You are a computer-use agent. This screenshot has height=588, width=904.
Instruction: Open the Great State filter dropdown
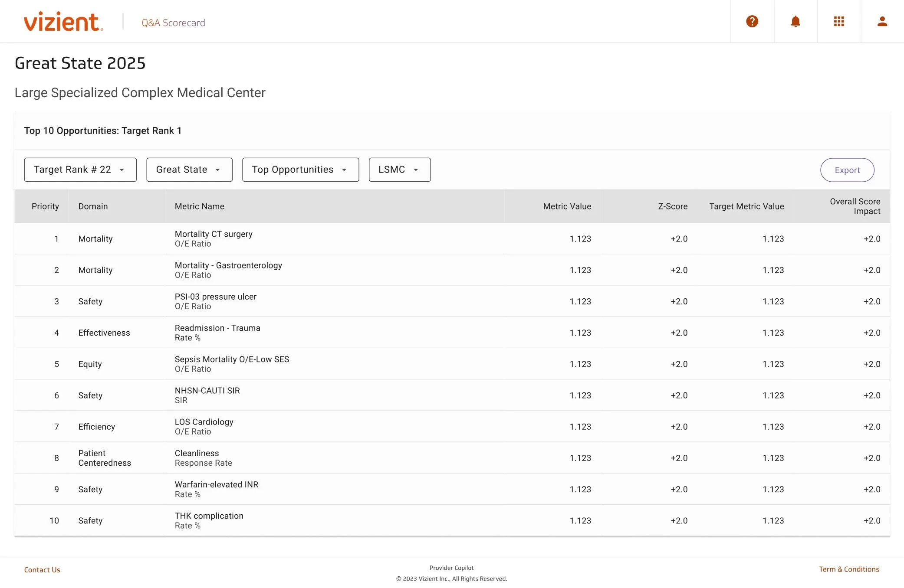click(x=189, y=170)
